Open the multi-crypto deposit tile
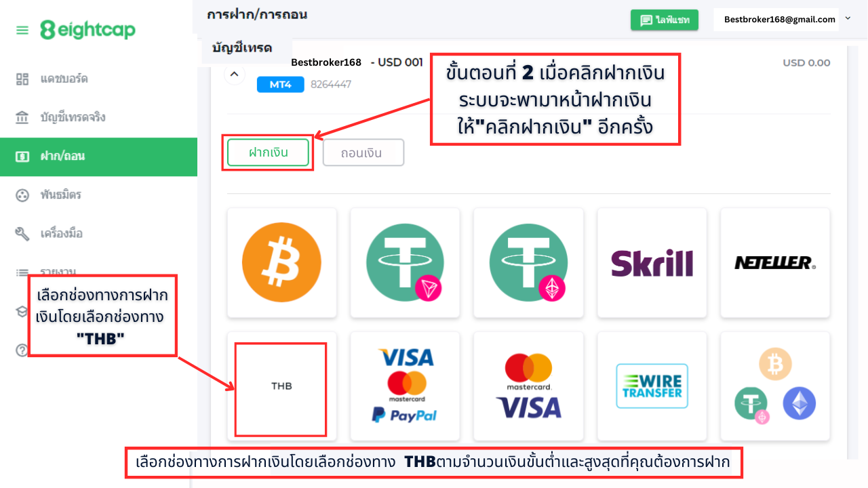 point(775,386)
